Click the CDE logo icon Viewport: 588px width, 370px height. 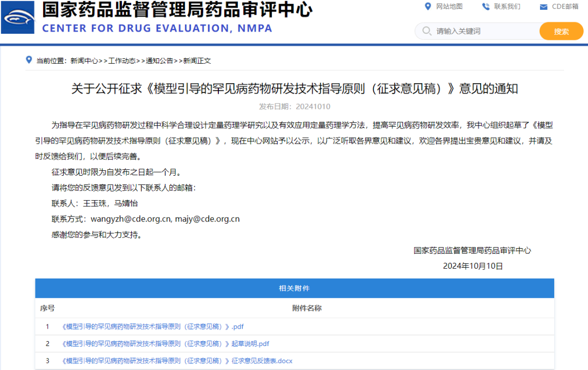18,18
